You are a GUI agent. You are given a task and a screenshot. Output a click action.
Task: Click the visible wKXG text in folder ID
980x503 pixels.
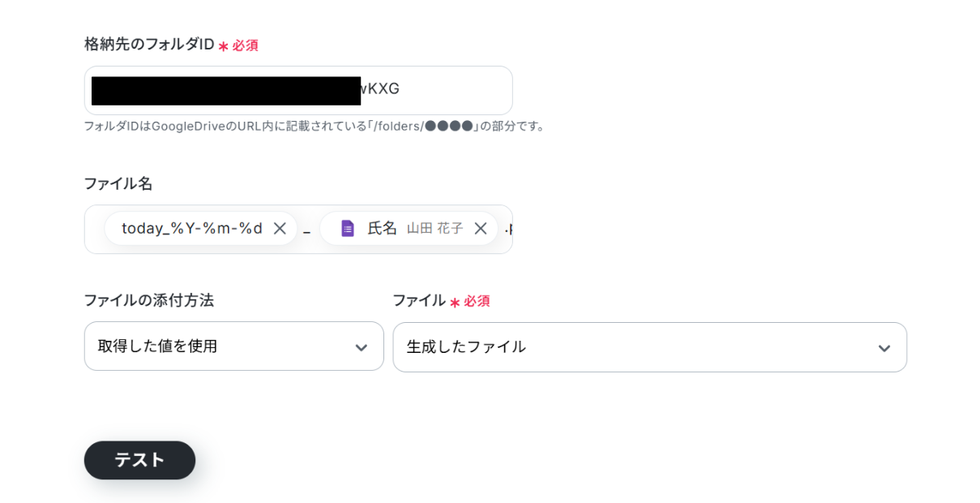[x=380, y=89]
